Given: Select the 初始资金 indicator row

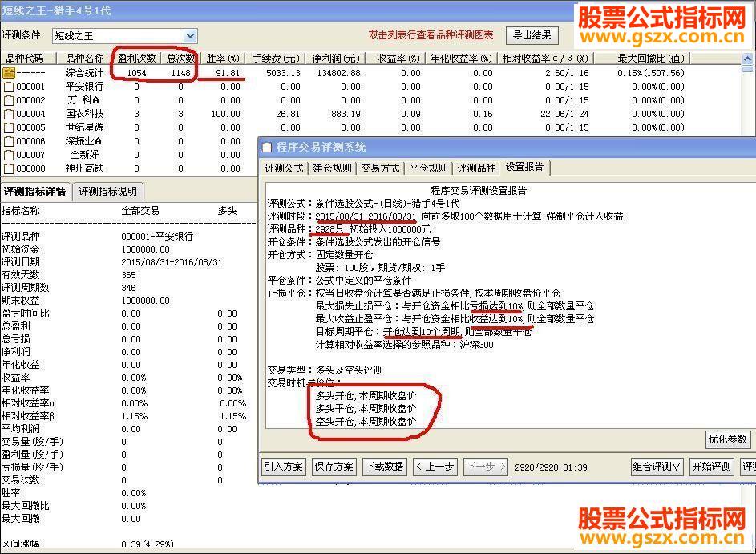Looking at the screenshot, I should tap(129, 249).
